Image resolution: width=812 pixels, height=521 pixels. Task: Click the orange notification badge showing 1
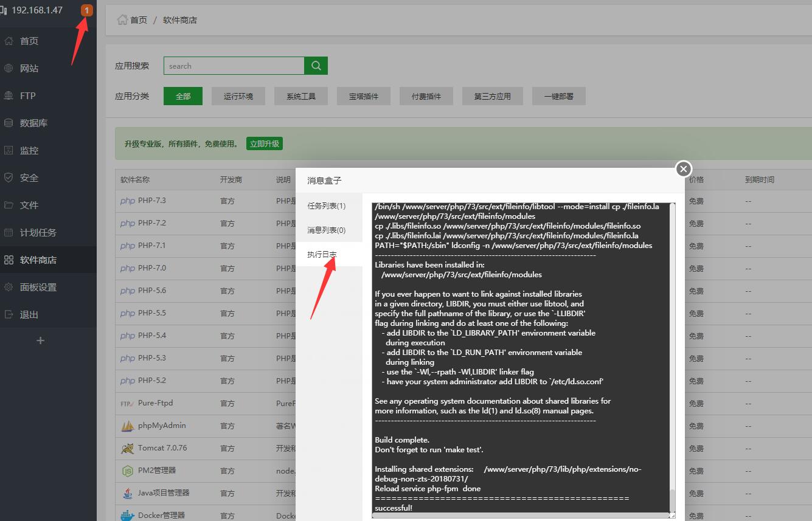coord(87,10)
